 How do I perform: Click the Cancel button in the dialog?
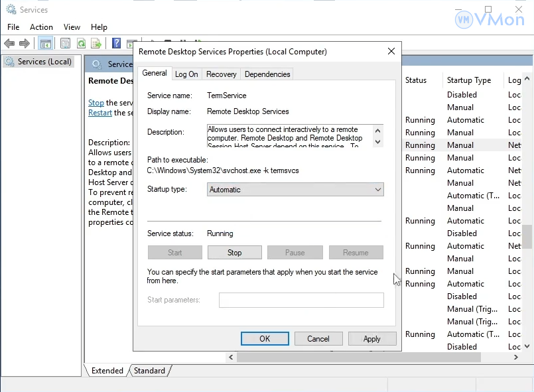[x=318, y=339]
